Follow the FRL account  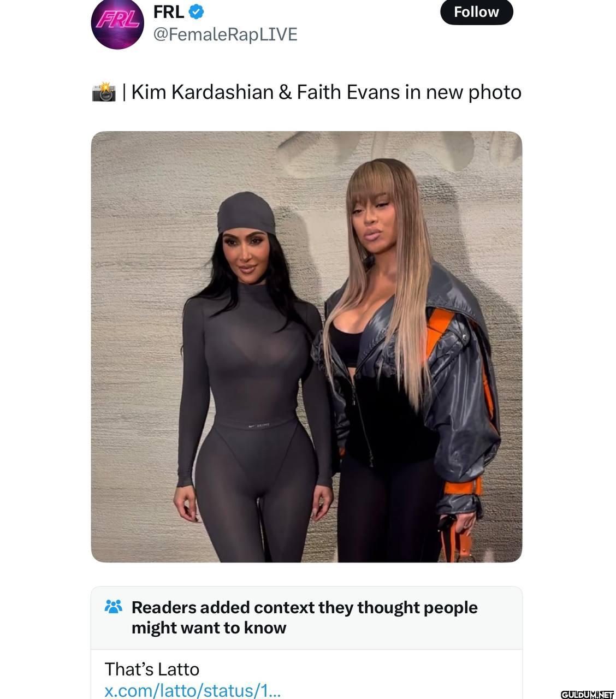point(476,12)
